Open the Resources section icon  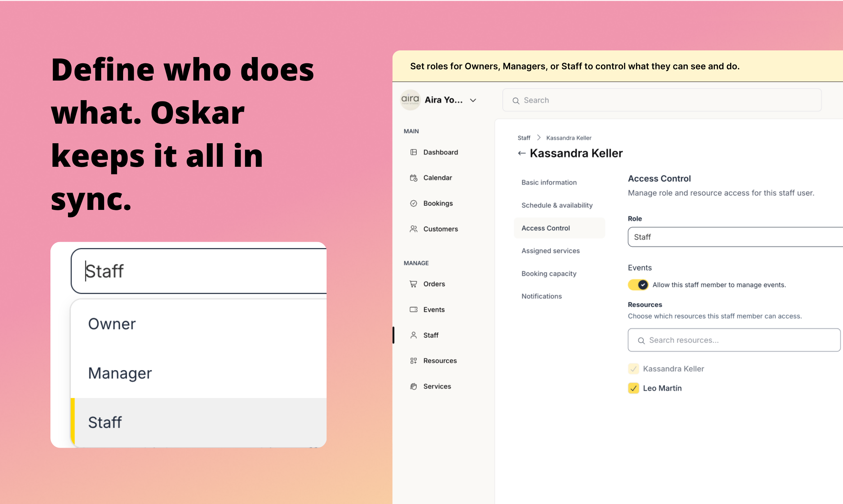point(414,361)
